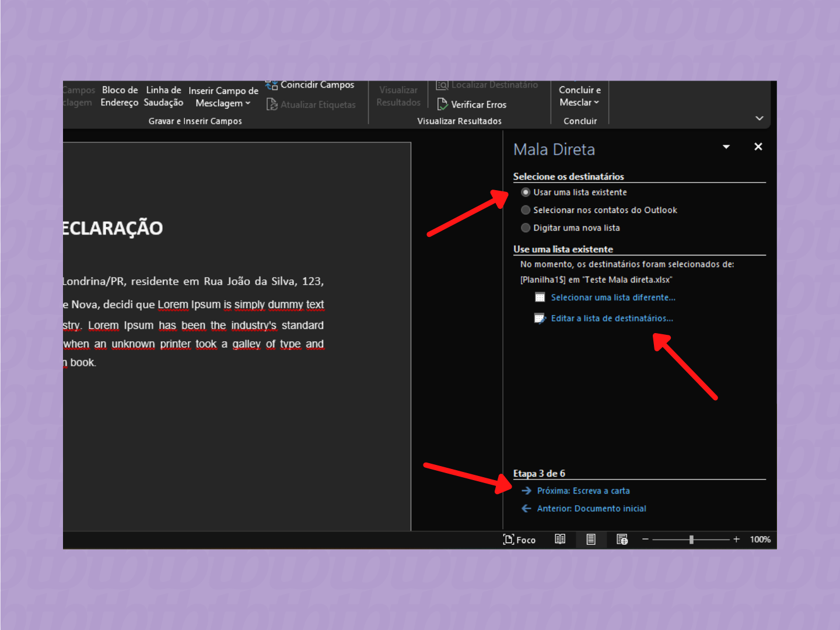Choose Selecionar nos contatos do Outlook

[x=526, y=210]
